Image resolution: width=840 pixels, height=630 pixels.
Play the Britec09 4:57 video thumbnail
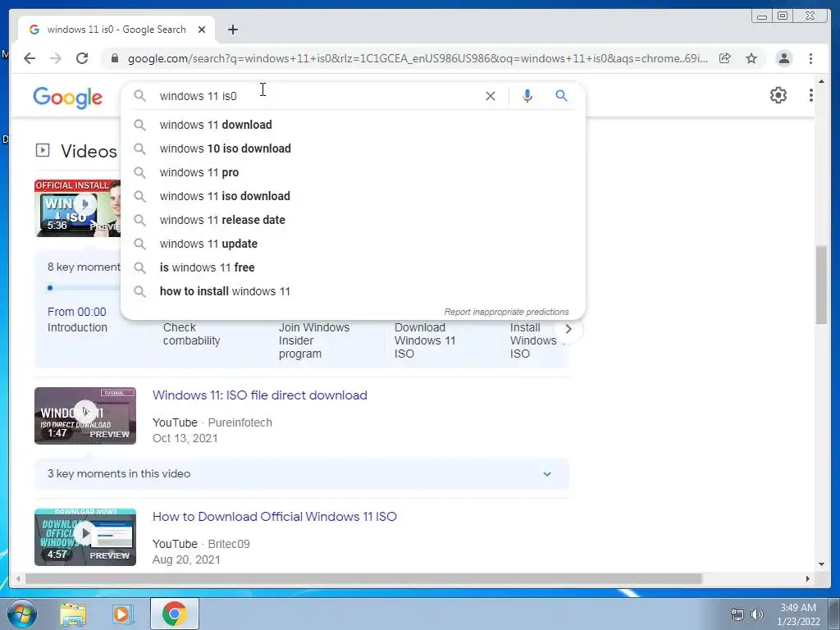click(x=85, y=537)
